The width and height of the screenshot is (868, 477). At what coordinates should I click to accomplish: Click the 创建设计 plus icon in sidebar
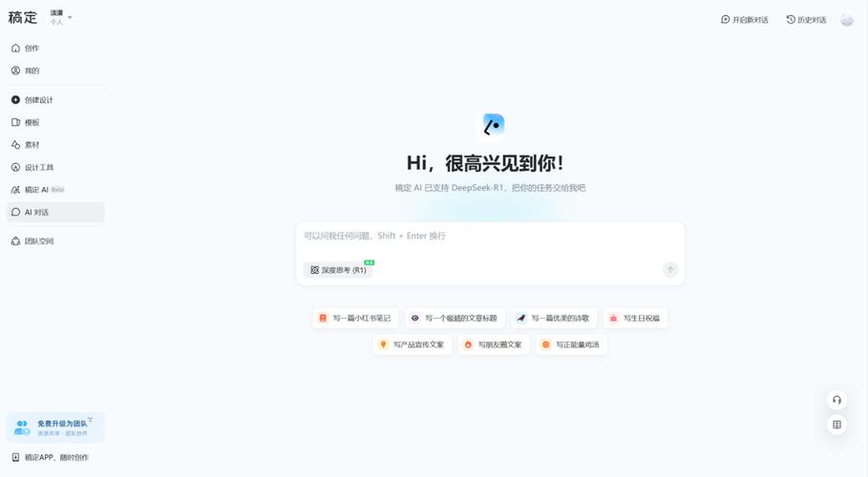tap(15, 100)
